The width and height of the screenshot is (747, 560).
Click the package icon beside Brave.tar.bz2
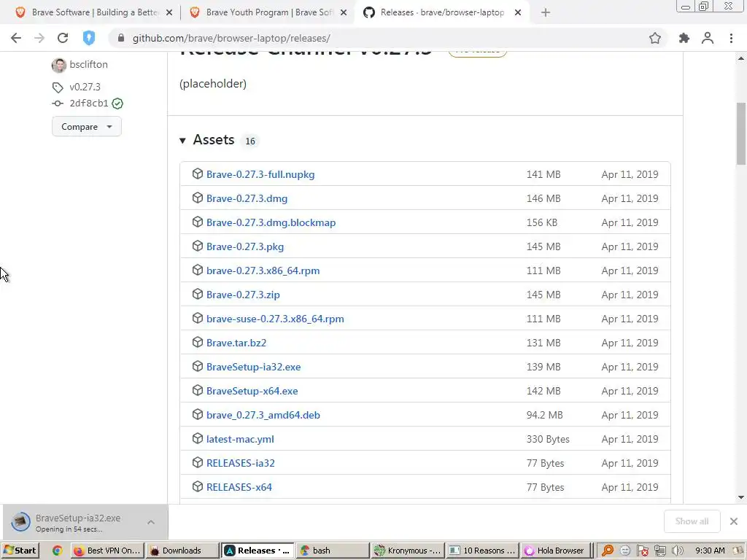197,343
